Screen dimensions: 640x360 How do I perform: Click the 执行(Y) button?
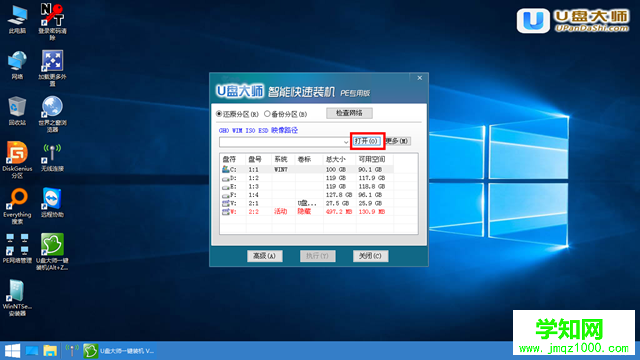pyautogui.click(x=318, y=256)
